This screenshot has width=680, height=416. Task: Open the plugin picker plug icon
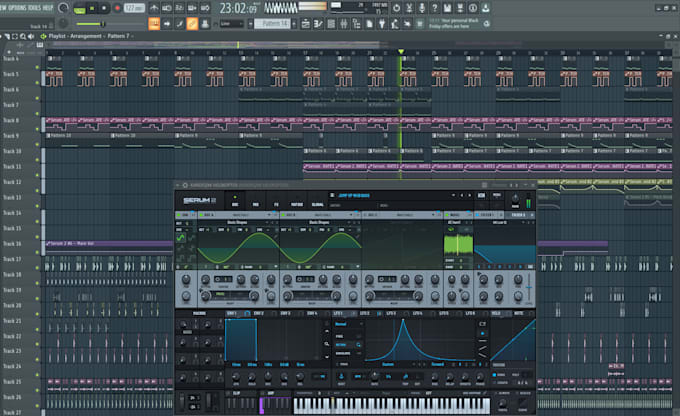point(382,24)
